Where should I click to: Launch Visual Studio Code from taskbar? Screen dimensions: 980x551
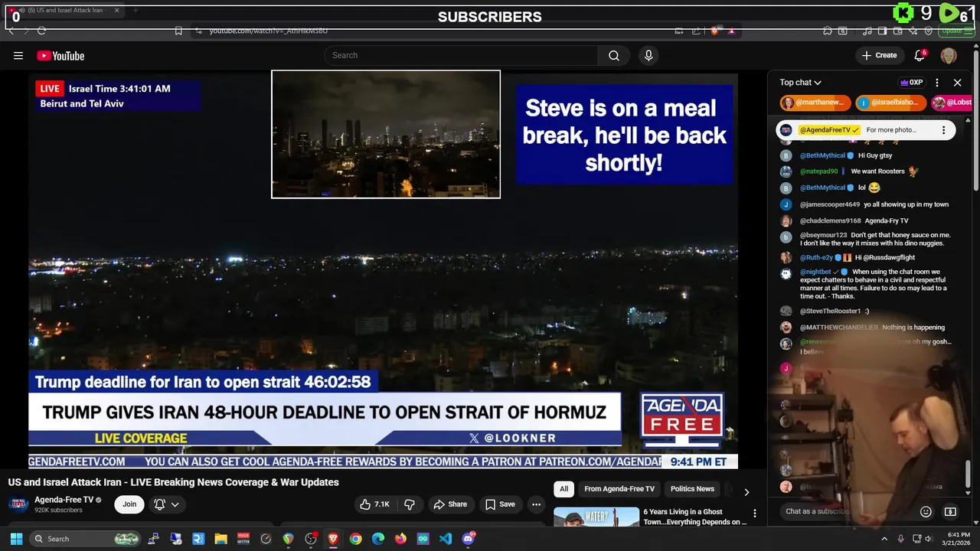click(x=446, y=539)
